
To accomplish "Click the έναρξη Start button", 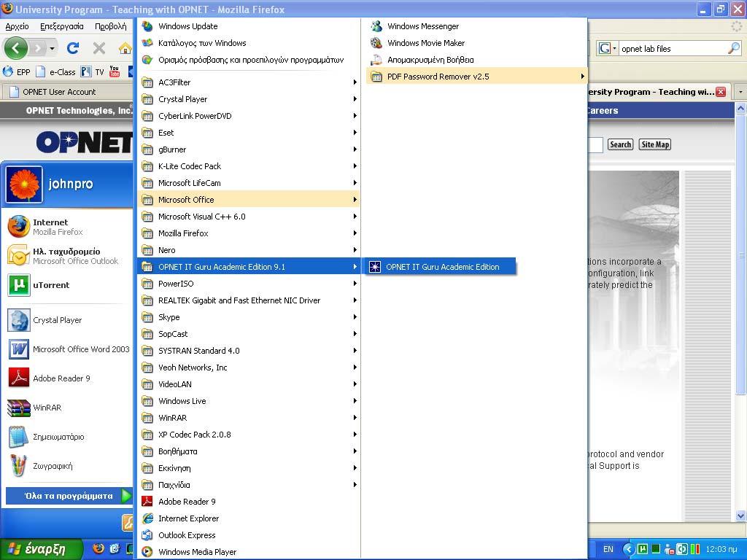I will click(x=42, y=549).
